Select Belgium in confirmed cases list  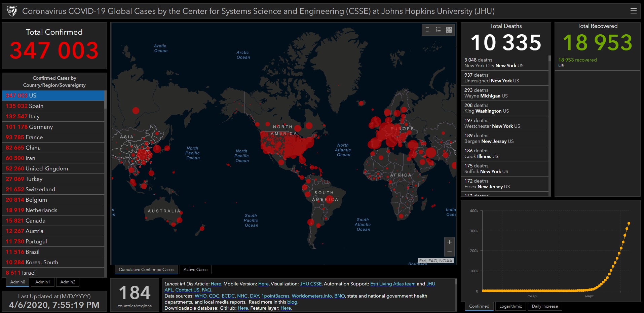pyautogui.click(x=53, y=200)
